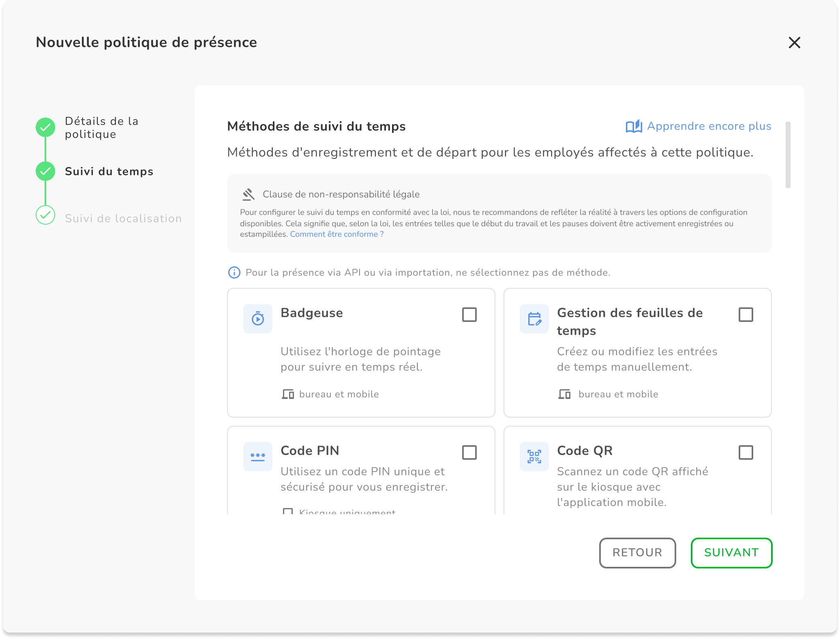Open the Suivi de localisation step
Image resolution: width=840 pixels, height=639 pixels.
(x=123, y=219)
